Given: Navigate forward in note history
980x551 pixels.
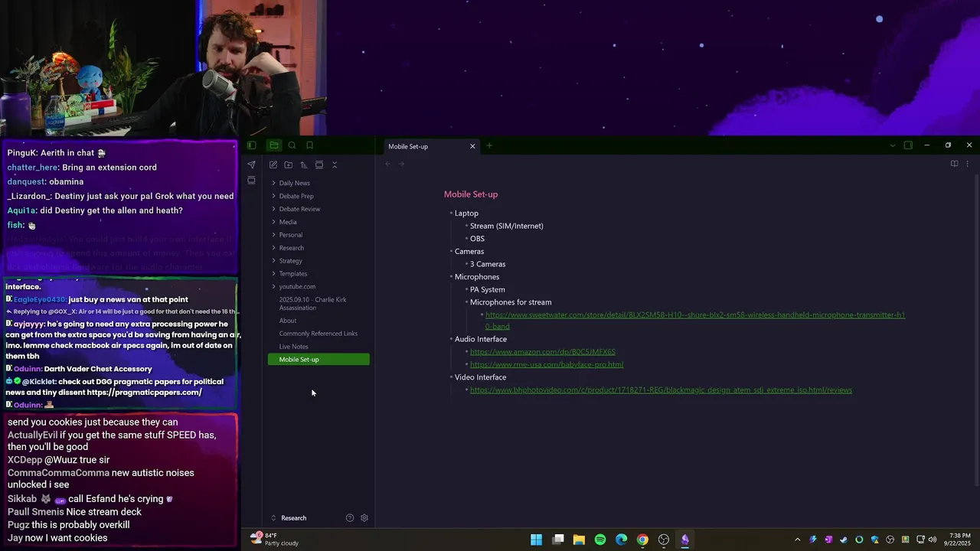Looking at the screenshot, I should point(402,164).
